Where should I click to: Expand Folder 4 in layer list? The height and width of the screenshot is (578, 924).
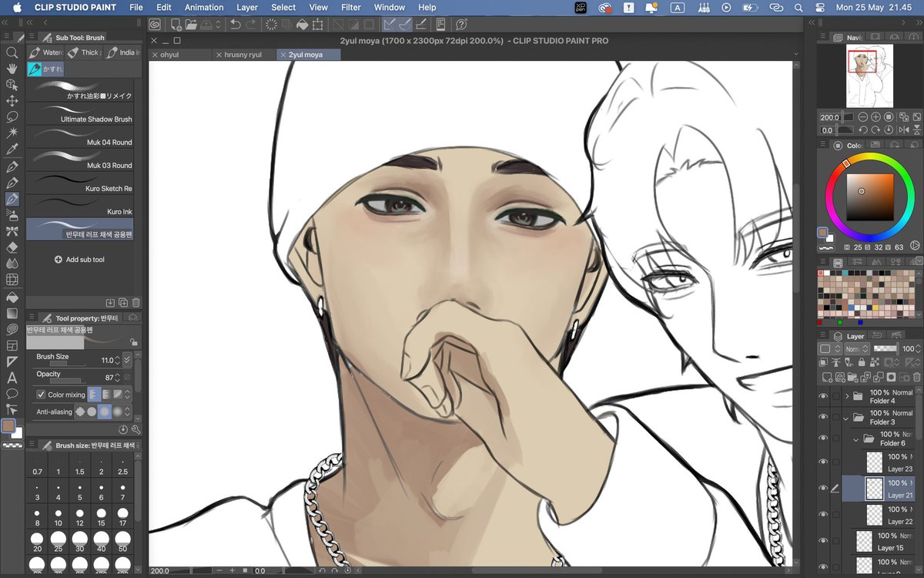847,396
